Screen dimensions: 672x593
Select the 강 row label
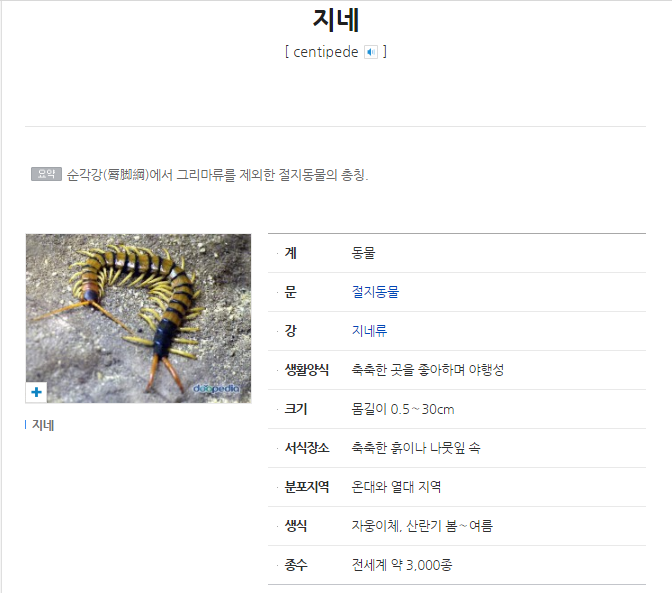coord(291,331)
